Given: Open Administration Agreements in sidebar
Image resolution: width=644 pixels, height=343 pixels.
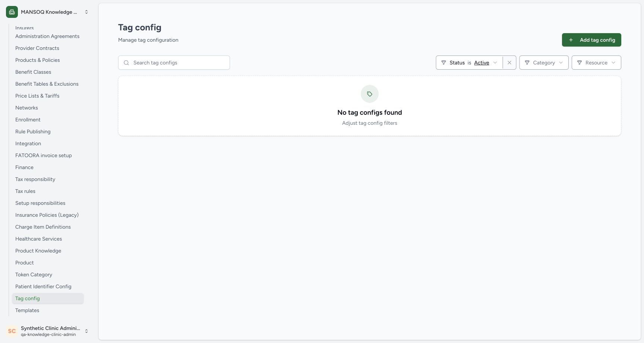Looking at the screenshot, I should tap(47, 36).
